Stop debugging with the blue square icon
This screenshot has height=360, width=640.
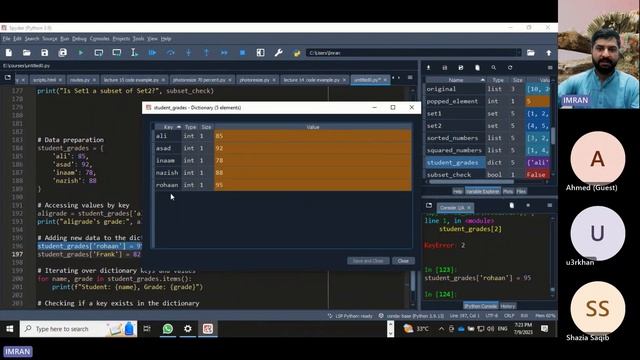click(242, 53)
